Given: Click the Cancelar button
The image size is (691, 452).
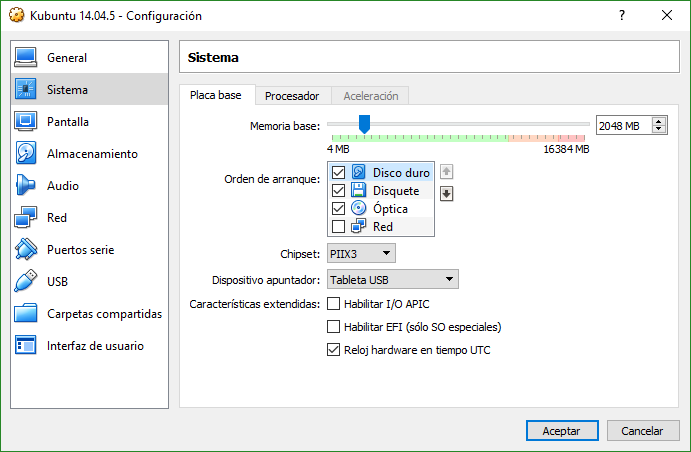Looking at the screenshot, I should tap(642, 430).
